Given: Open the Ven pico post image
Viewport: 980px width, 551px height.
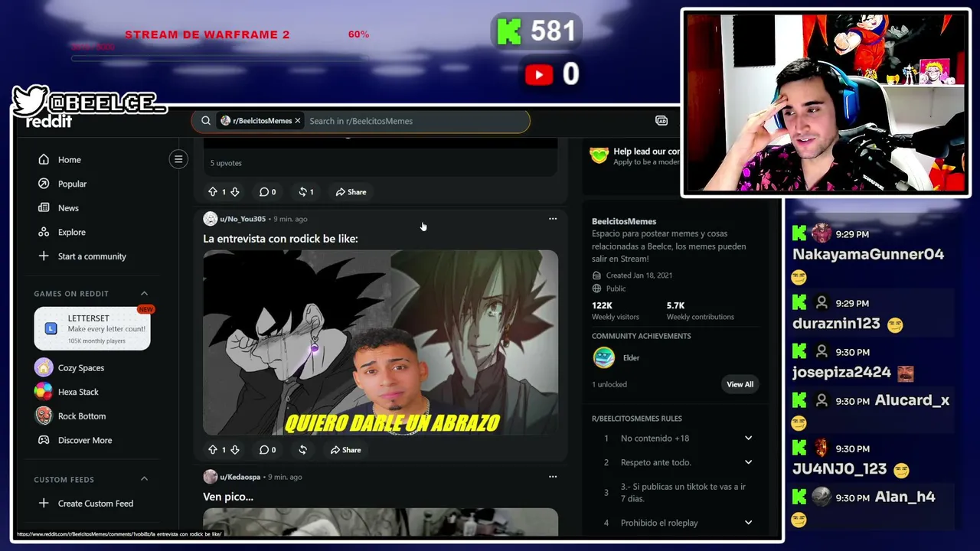Looking at the screenshot, I should pos(381,522).
